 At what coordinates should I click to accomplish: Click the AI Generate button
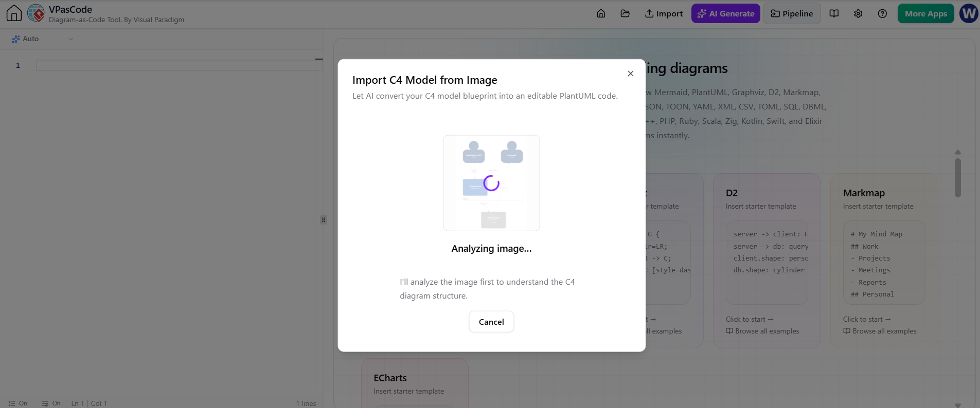pos(726,13)
